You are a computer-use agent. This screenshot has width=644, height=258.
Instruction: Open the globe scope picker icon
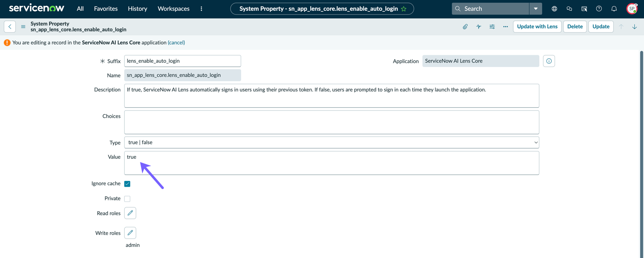tap(554, 8)
